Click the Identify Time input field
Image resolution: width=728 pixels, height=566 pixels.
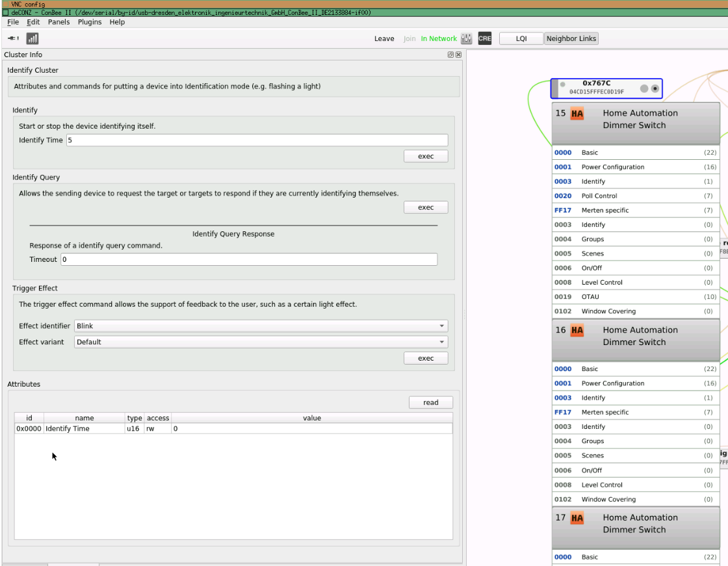click(257, 140)
